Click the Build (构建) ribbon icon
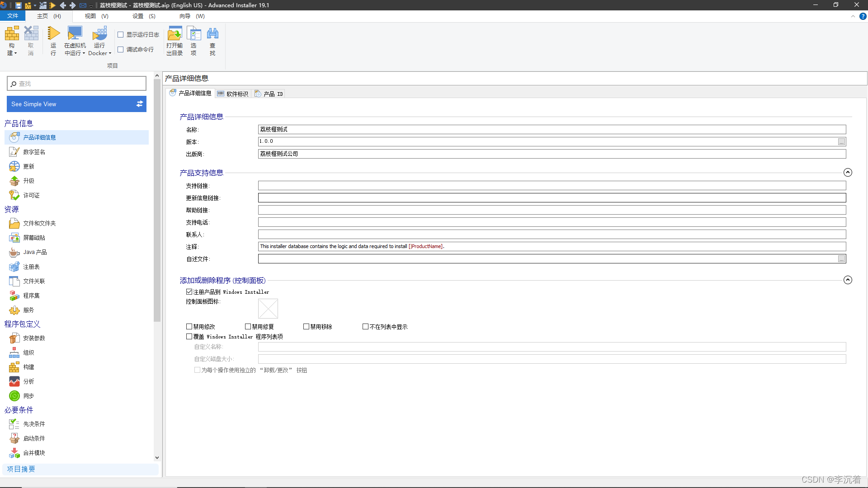The height and width of the screenshot is (488, 868). point(12,34)
